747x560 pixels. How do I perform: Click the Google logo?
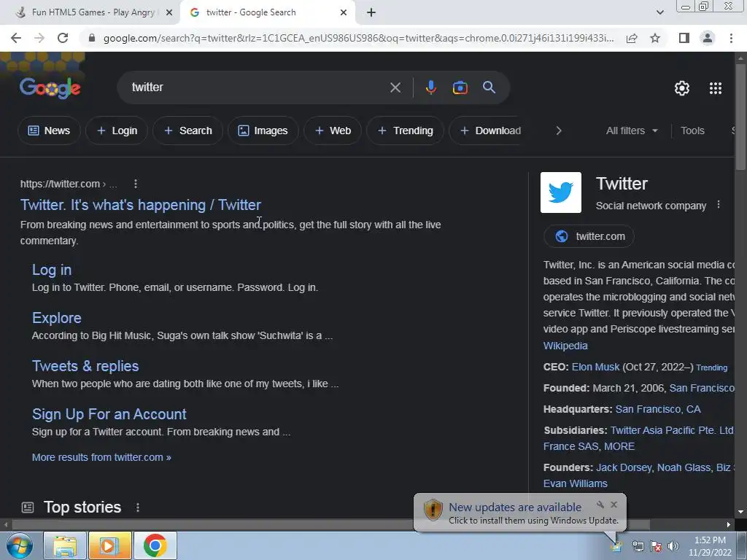[x=50, y=87]
